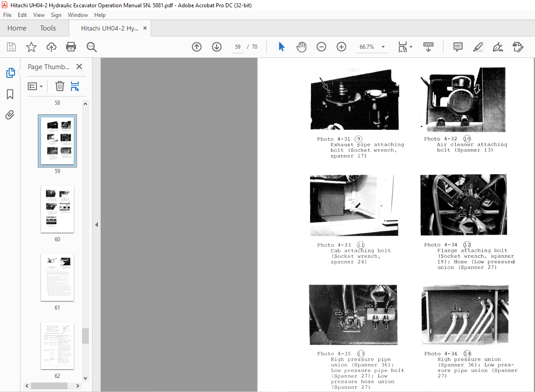The height and width of the screenshot is (392, 535).
Task: Upload the document to Adobe cloud
Action: pyautogui.click(x=51, y=46)
